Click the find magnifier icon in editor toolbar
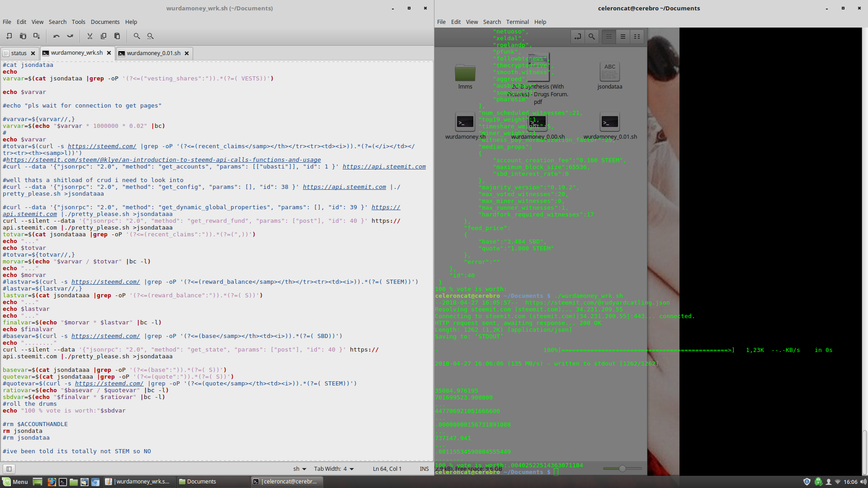This screenshot has width=868, height=488. click(137, 36)
